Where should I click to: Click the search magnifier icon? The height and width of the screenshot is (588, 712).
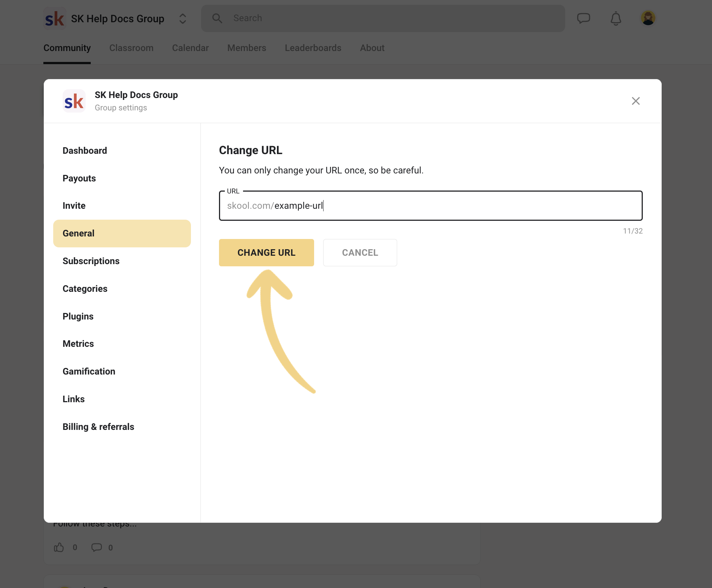point(217,18)
